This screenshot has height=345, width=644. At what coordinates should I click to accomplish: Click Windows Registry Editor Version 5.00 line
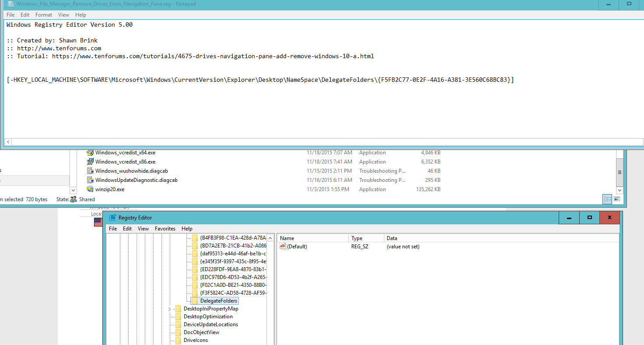[x=70, y=24]
